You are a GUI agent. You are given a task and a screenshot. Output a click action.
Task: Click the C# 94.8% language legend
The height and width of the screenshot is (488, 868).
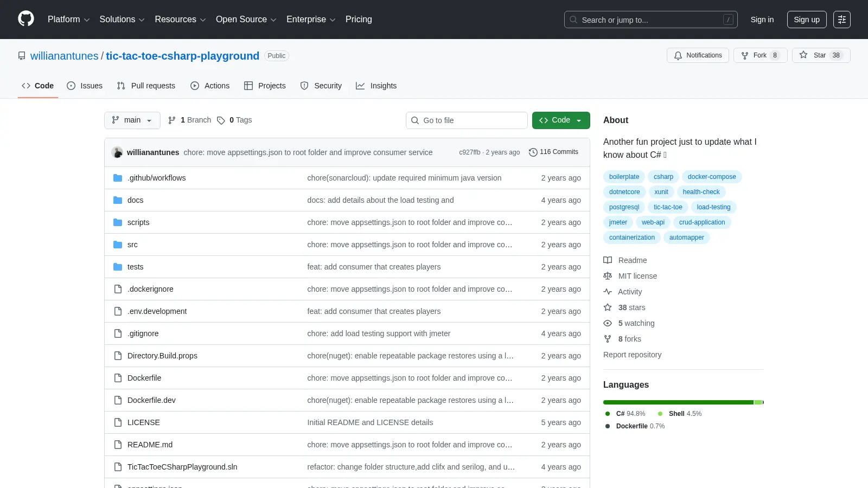click(626, 414)
